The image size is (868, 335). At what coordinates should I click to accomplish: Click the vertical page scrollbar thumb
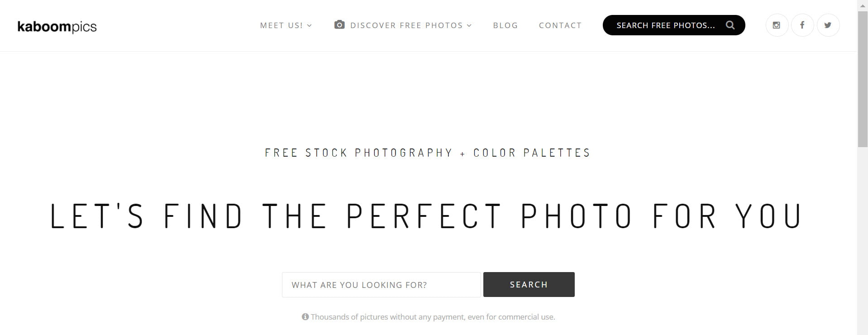coord(863,79)
